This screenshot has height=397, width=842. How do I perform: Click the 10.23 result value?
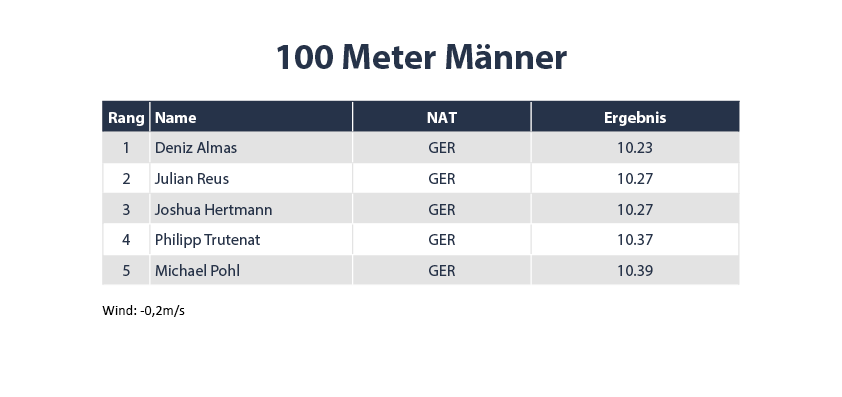(x=635, y=148)
